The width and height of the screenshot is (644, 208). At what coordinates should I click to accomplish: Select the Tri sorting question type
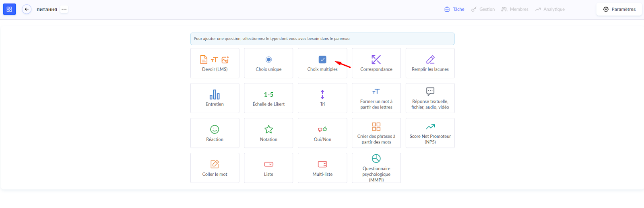[322, 98]
